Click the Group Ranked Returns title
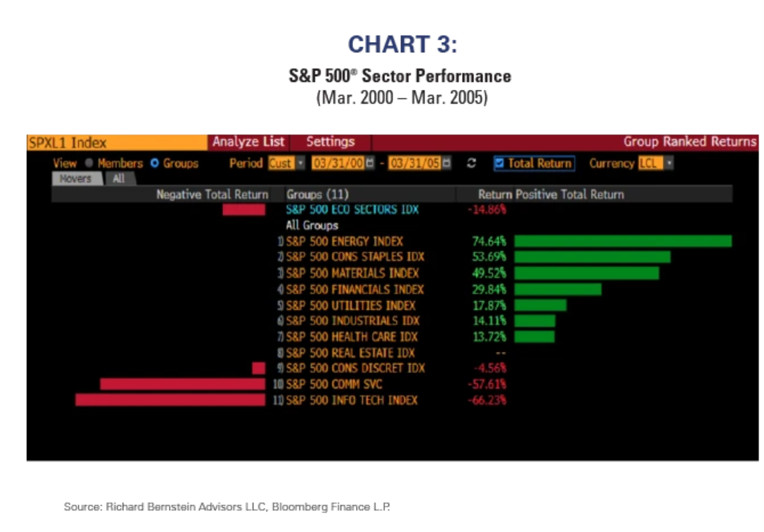Screen dimensions: 764x532 (x=690, y=142)
